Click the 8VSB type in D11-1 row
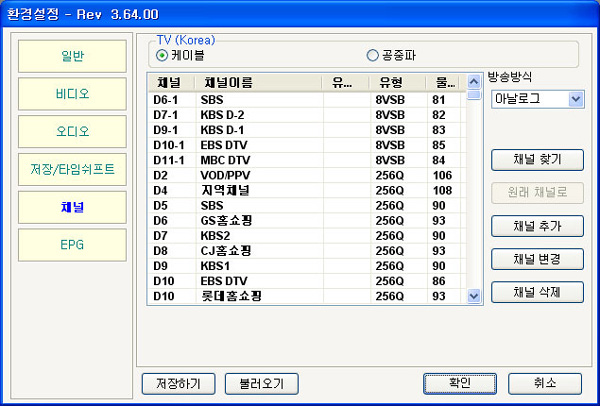 (x=390, y=160)
